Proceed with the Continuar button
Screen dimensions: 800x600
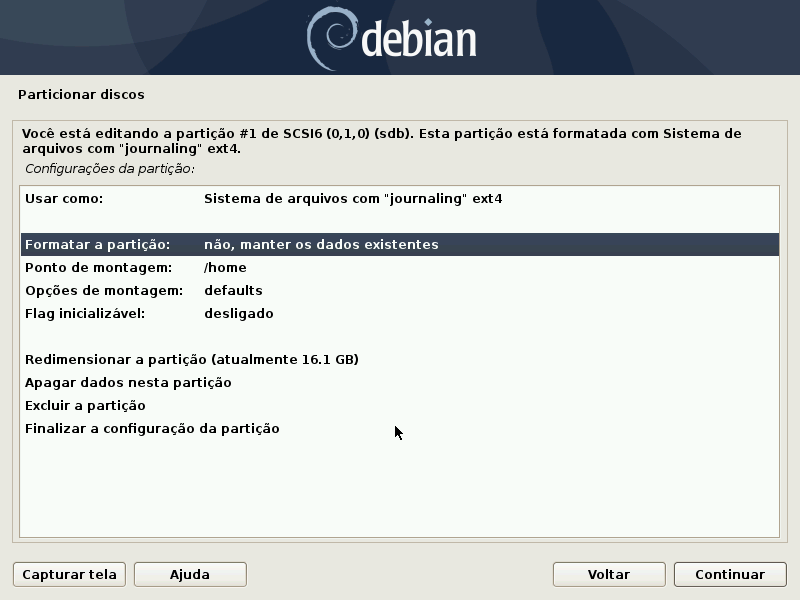click(730, 574)
